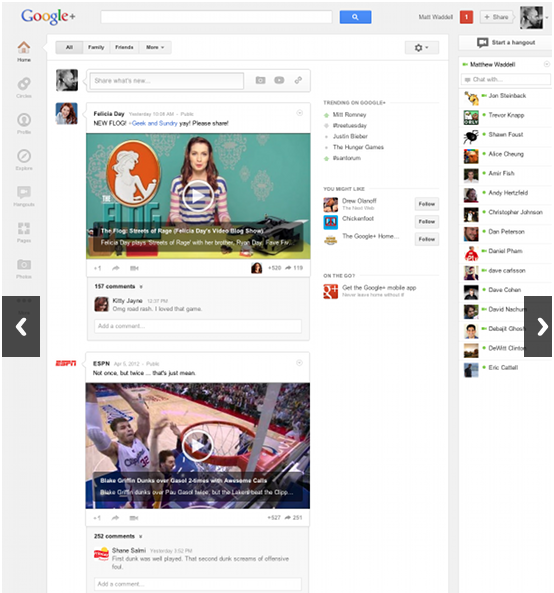Click into the Share what's new field
Screen dimensions: 554x593
[x=167, y=81]
